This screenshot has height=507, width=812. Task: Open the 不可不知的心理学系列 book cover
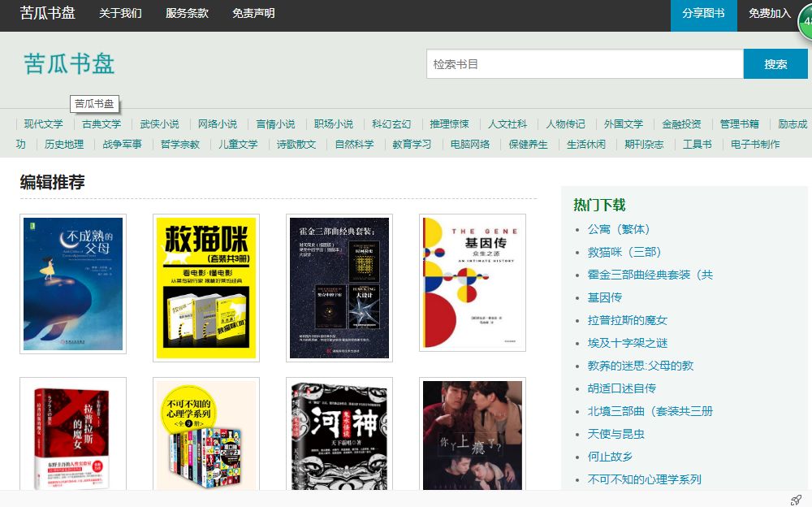(x=206, y=435)
